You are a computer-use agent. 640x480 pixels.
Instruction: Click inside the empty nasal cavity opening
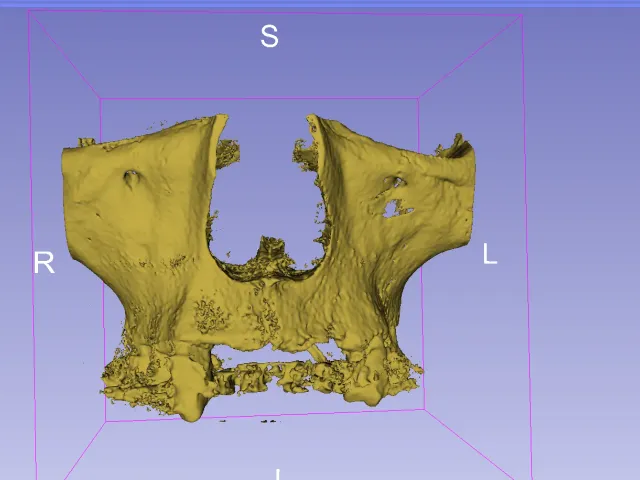click(267, 184)
